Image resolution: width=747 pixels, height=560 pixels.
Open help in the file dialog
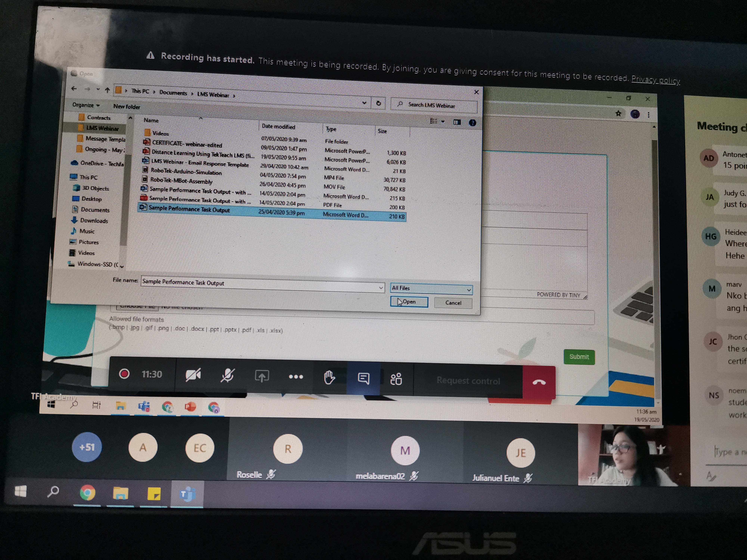[x=472, y=123]
